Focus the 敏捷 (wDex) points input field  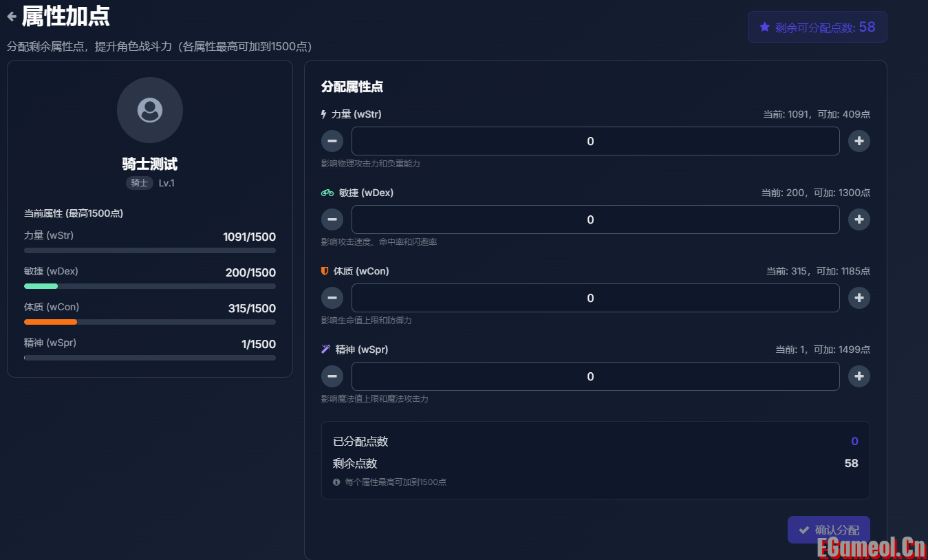[x=595, y=219]
